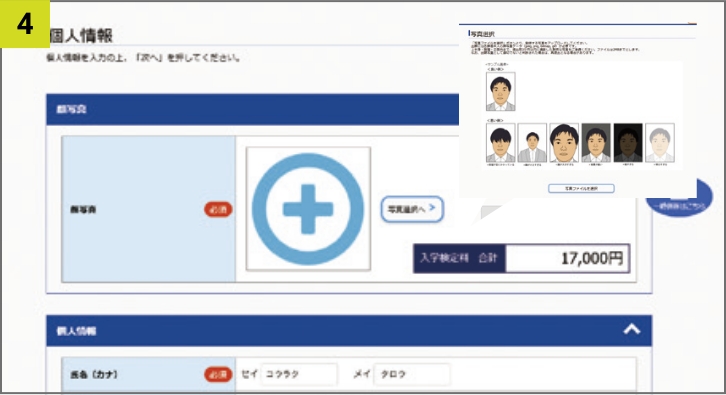Click the red 必須 badge beside 顔写真
This screenshot has height=395, width=726.
point(218,210)
